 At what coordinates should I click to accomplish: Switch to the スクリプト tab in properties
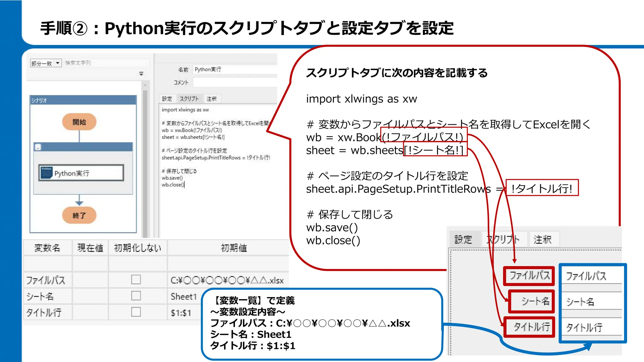click(x=189, y=99)
